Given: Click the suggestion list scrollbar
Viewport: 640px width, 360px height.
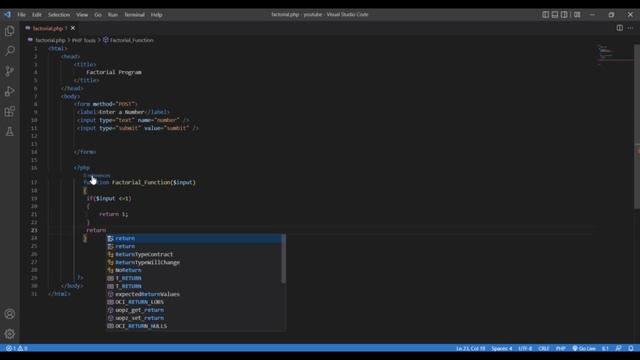Looking at the screenshot, I should pos(283,259).
